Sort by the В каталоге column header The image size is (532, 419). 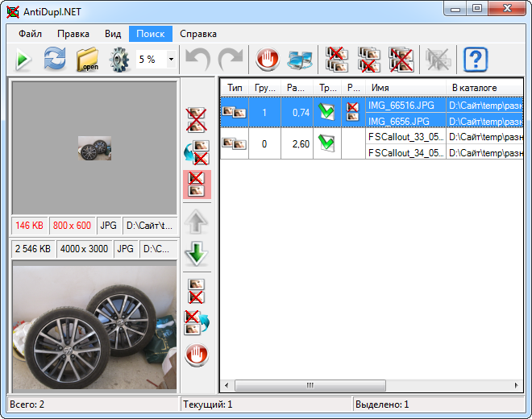(x=484, y=88)
